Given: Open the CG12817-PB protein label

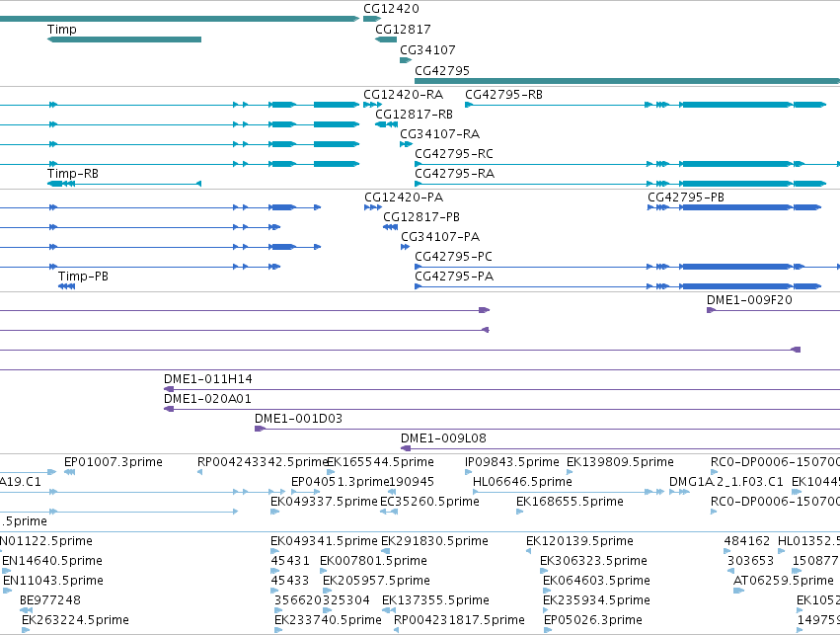Looking at the screenshot, I should tap(421, 217).
